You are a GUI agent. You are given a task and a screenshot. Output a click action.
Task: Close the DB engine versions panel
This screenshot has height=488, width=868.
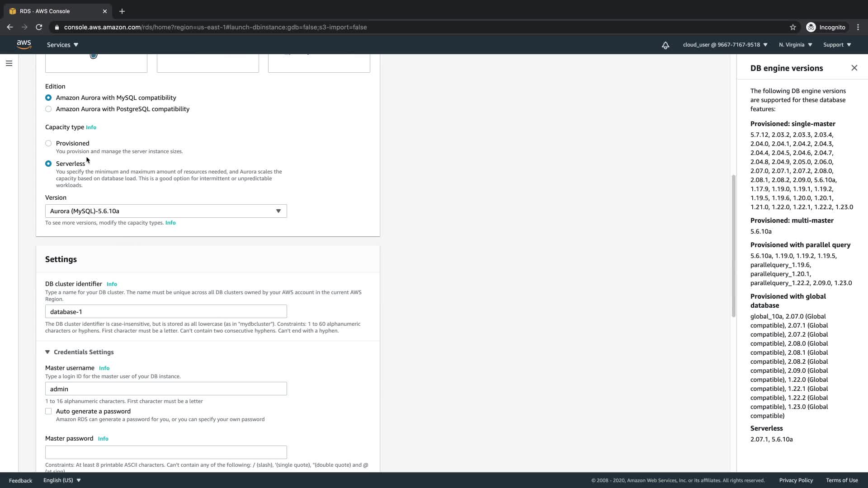coord(854,68)
